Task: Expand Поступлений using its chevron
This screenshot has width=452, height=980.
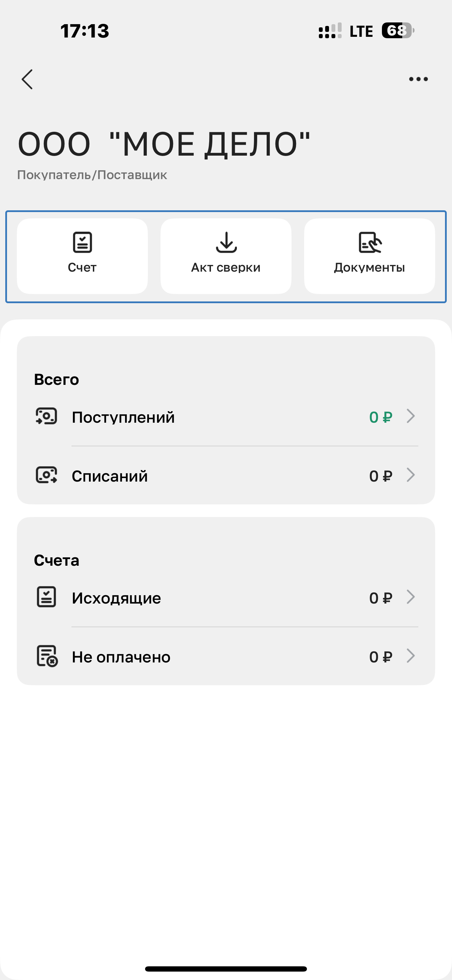Action: (x=411, y=416)
